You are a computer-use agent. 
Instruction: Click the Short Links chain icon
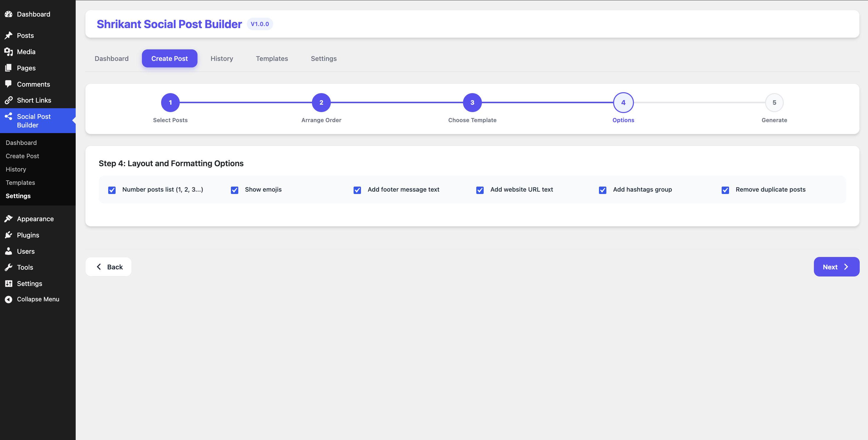8,100
